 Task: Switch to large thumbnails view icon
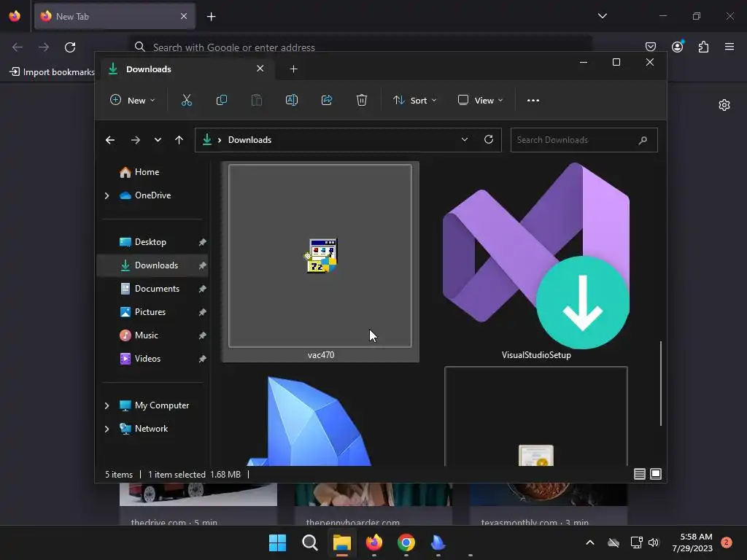[x=656, y=474]
